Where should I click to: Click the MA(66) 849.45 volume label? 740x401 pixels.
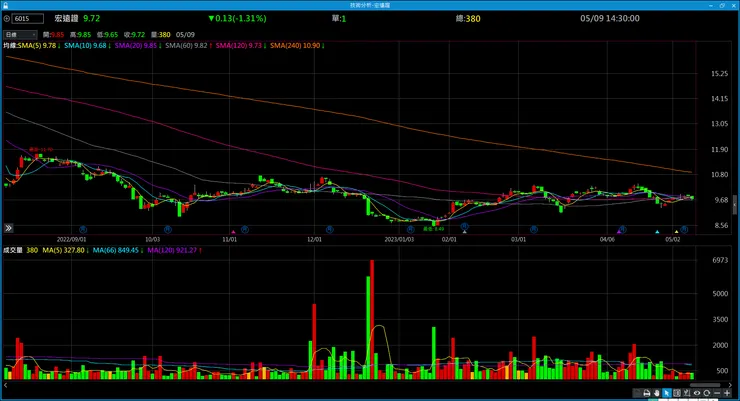[118, 250]
